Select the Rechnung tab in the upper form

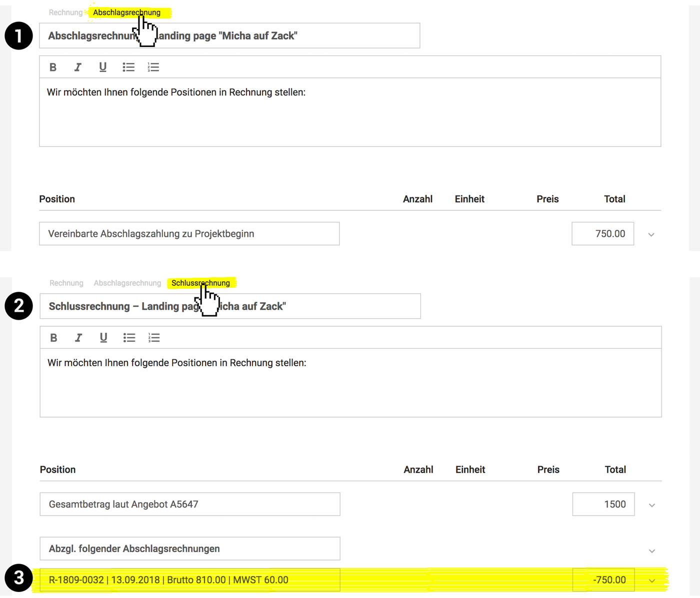65,12
